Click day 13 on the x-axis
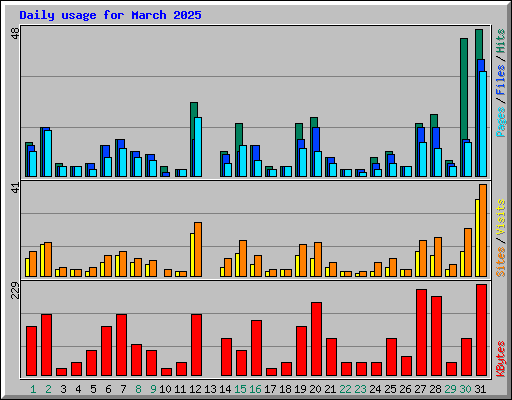Image resolution: width=512 pixels, height=400 pixels. (210, 389)
